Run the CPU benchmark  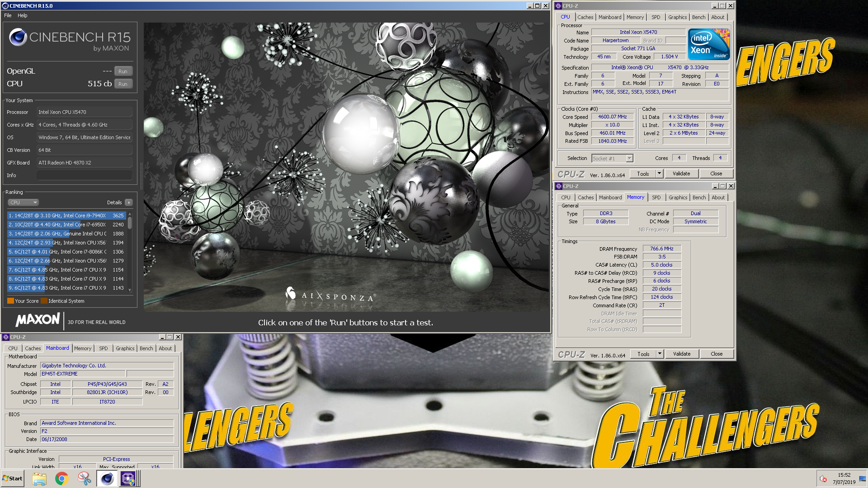(123, 84)
